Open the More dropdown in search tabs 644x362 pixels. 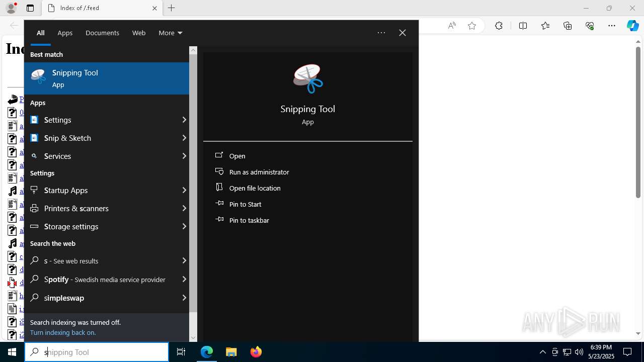(x=170, y=33)
